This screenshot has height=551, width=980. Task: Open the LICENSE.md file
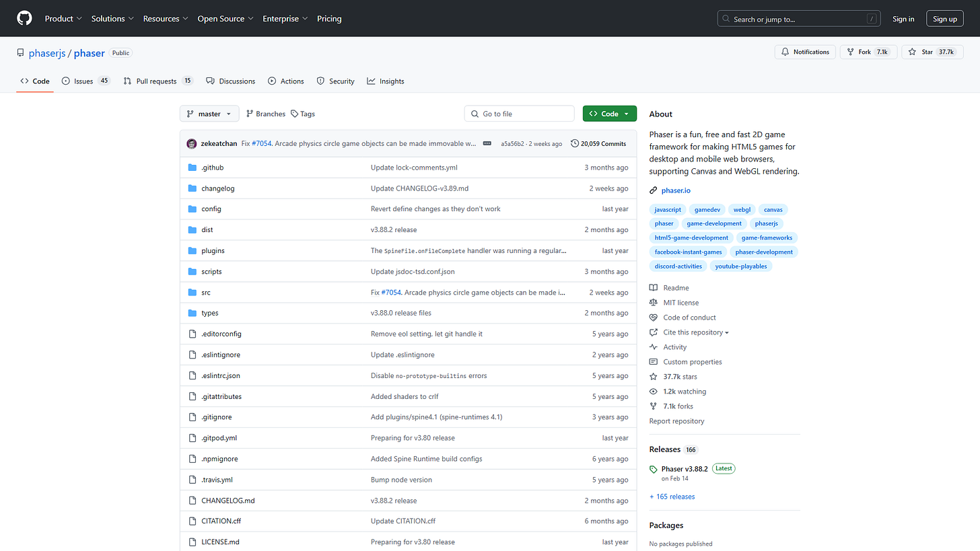220,542
